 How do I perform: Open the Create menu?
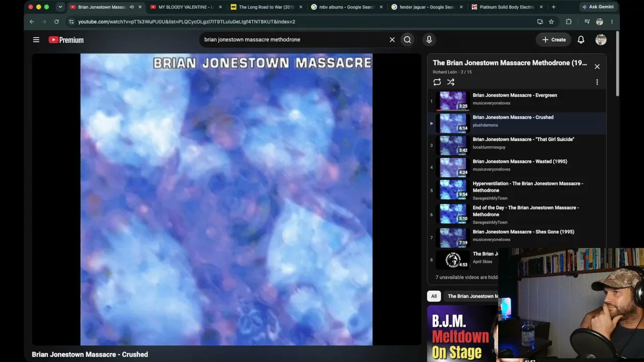pos(553,40)
